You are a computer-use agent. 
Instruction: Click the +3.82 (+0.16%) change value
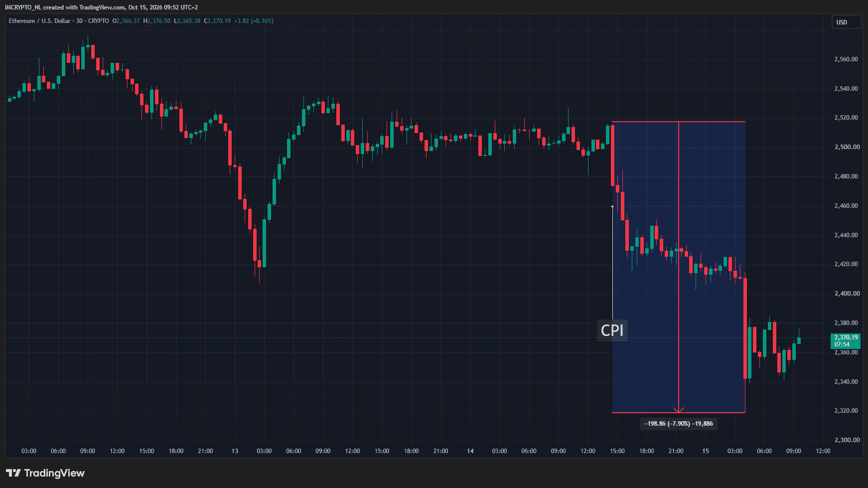click(x=254, y=21)
